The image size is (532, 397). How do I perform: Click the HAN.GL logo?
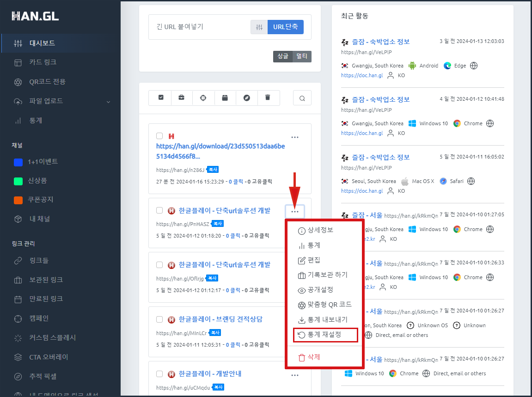click(35, 16)
